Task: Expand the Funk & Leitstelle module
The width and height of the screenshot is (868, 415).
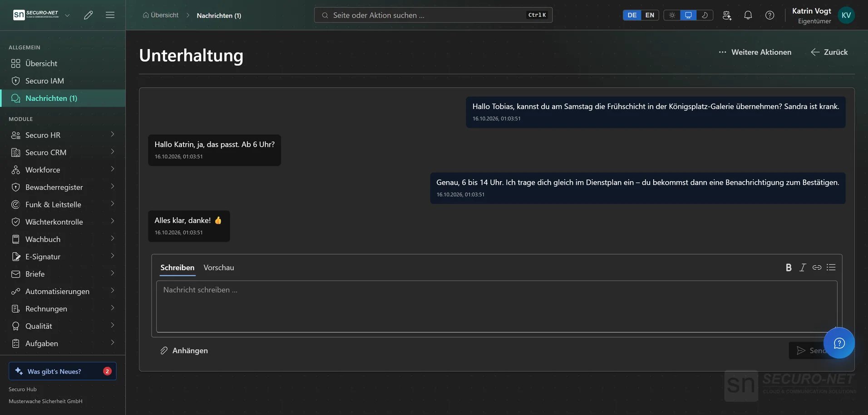Action: [63, 204]
